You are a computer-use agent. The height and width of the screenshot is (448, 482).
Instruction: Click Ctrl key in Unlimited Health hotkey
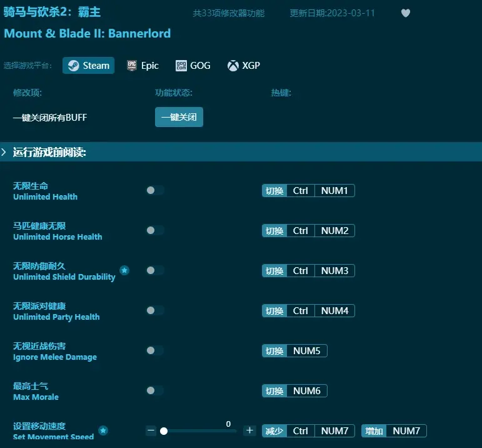tap(301, 191)
